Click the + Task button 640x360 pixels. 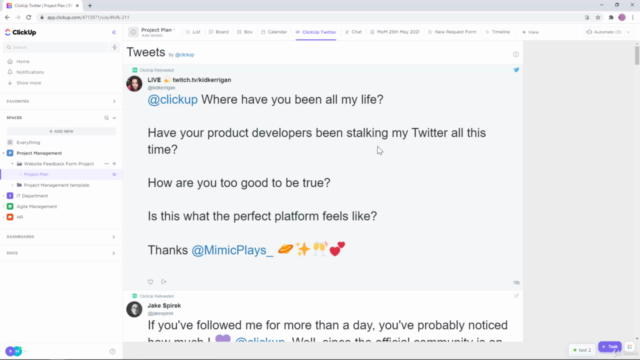pos(610,347)
